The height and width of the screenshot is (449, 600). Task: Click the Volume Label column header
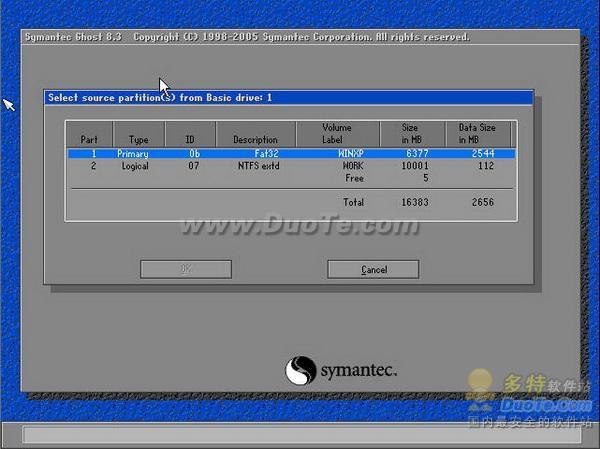point(338,134)
